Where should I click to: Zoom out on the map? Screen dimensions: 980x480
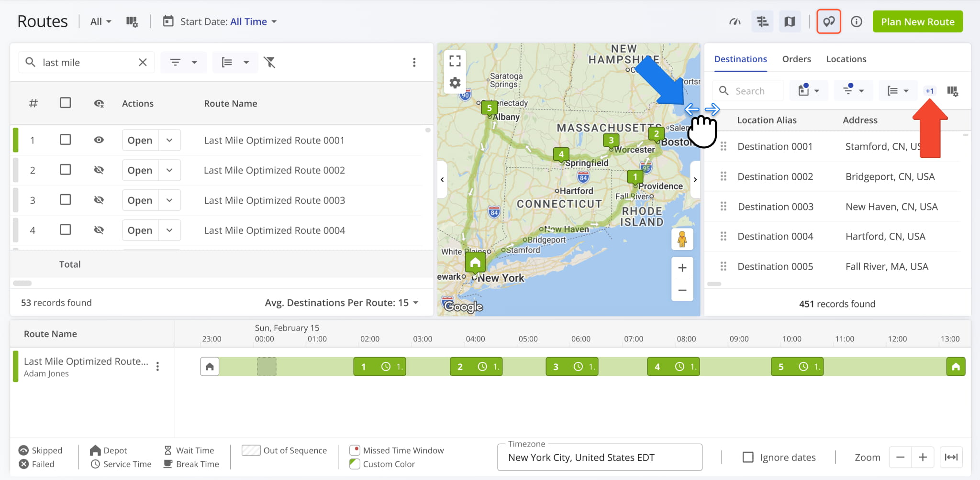[x=682, y=290]
